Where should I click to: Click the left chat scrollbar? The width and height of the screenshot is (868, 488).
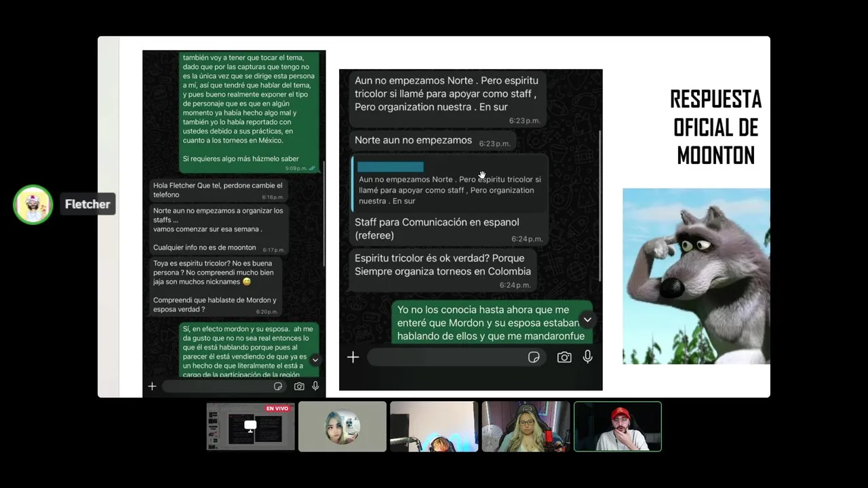[x=323, y=213]
